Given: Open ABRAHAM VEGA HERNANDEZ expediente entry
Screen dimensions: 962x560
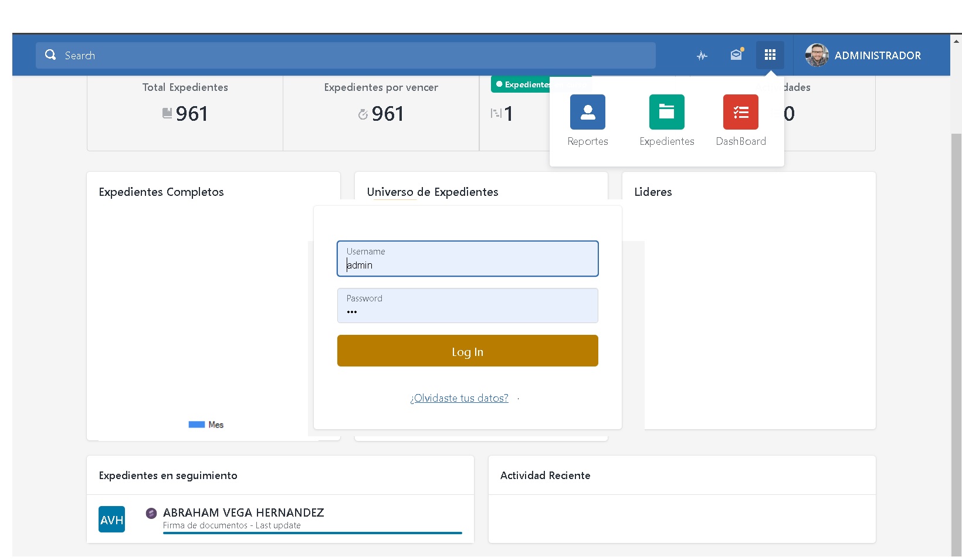Looking at the screenshot, I should coord(243,513).
